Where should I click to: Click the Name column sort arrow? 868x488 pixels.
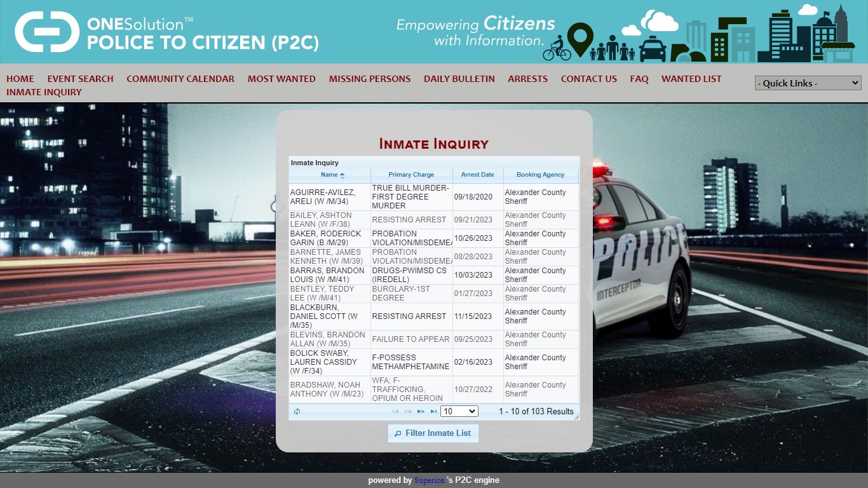coord(342,175)
